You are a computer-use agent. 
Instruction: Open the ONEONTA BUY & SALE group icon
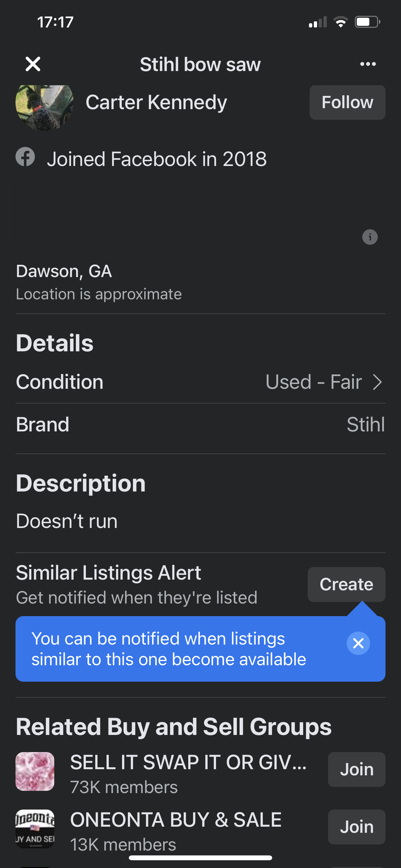35,829
